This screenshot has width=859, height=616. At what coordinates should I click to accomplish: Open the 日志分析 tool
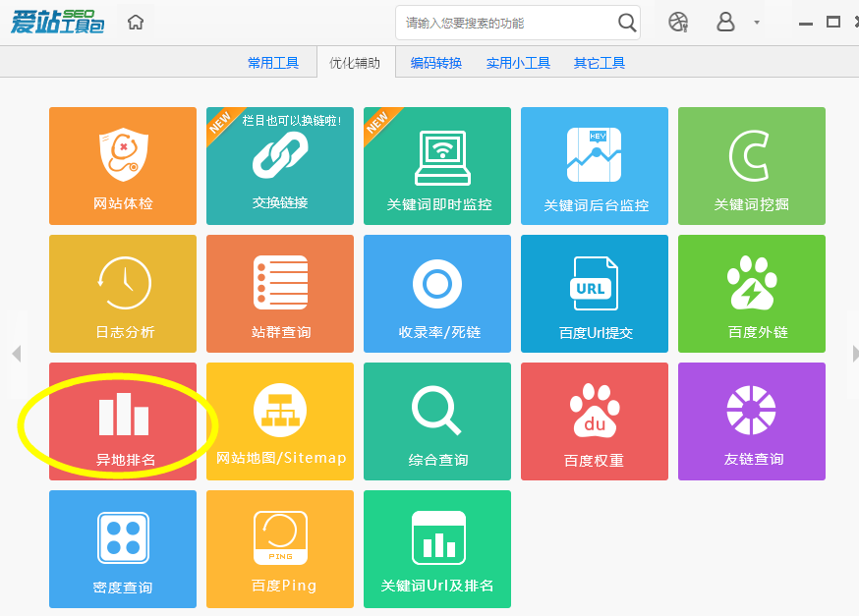pos(122,293)
